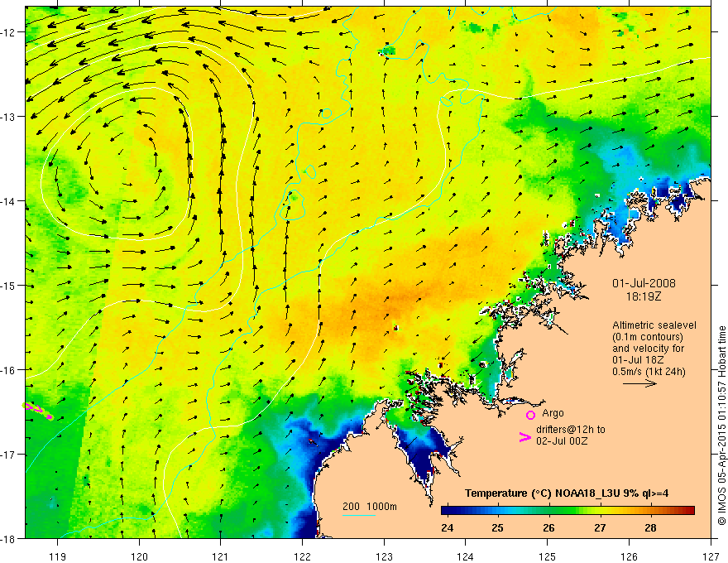The width and height of the screenshot is (728, 563).
Task: Click the 'Temperature (°C) NOAA18_L3U 9% ql>=4' title
Action: [567, 493]
